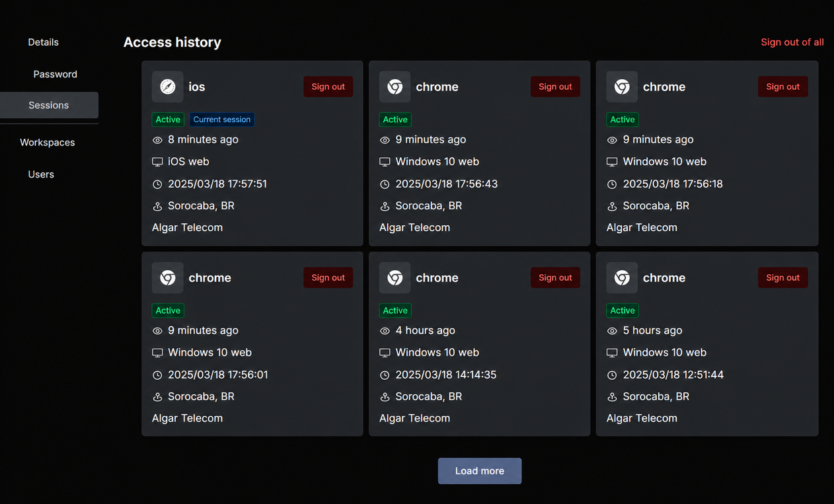Image resolution: width=834 pixels, height=504 pixels.
Task: Click the location pin icon in the 17:56:01 session card
Action: [157, 397]
